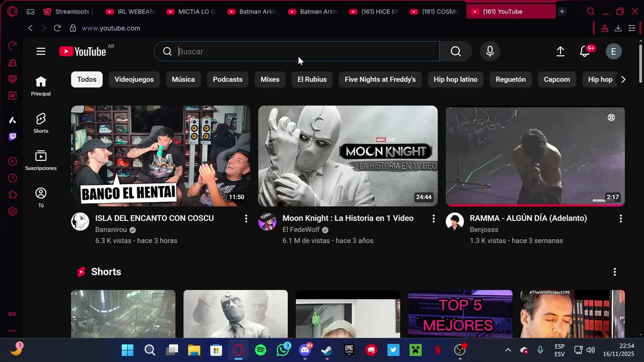Open a new tab with plus button
The width and height of the screenshot is (644, 362).
point(562,11)
